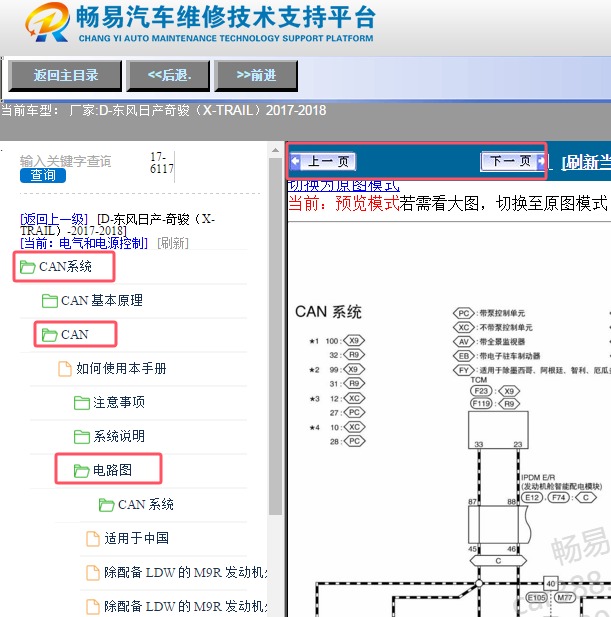
Task: Click the 刷新当前 link in blue bar
Action: point(586,163)
